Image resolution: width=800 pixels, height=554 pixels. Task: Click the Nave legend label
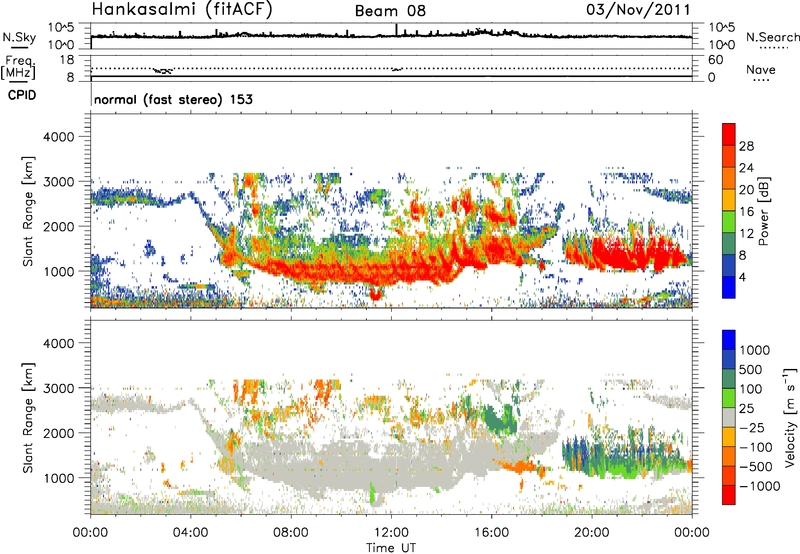[x=761, y=69]
